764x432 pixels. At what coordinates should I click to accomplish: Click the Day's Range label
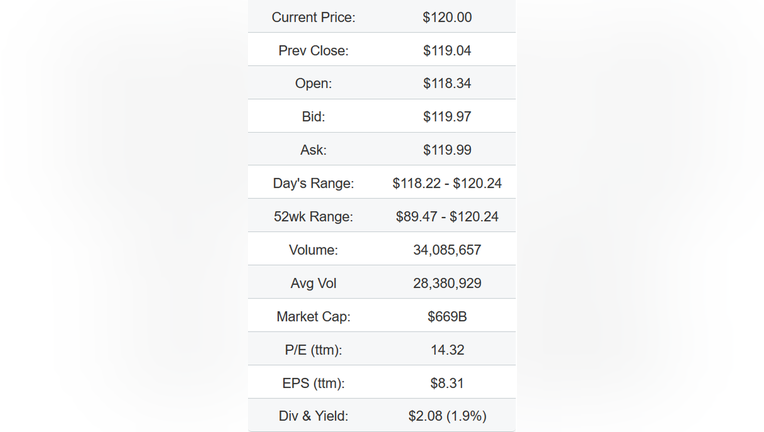(x=313, y=184)
